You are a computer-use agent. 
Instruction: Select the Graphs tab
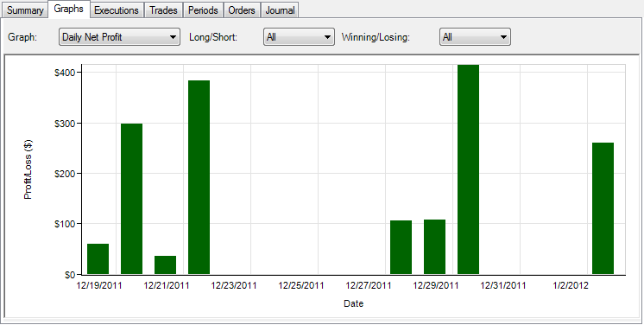coord(68,9)
